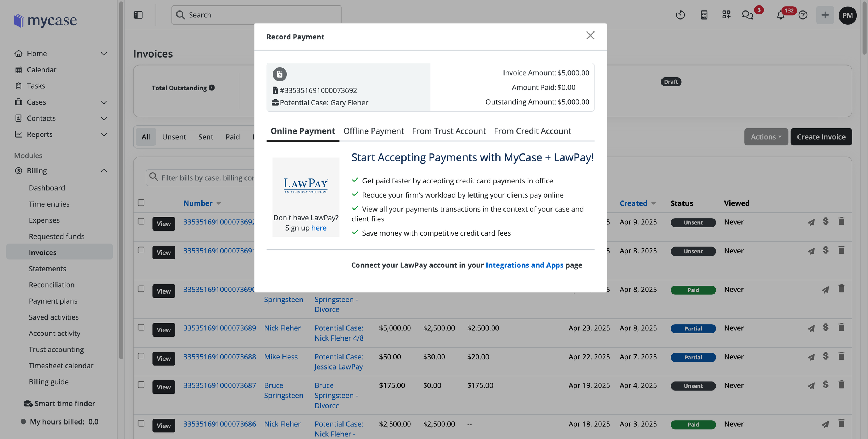The height and width of the screenshot is (439, 868).
Task: Select the From Trust Account tab
Action: (449, 131)
